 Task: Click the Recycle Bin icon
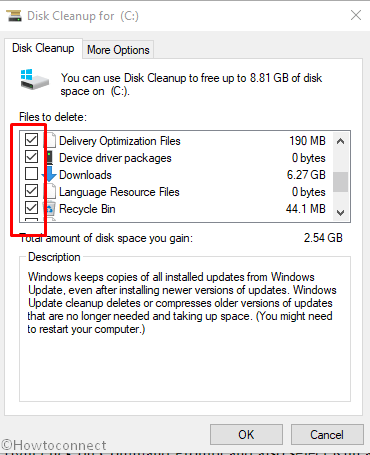(50, 209)
